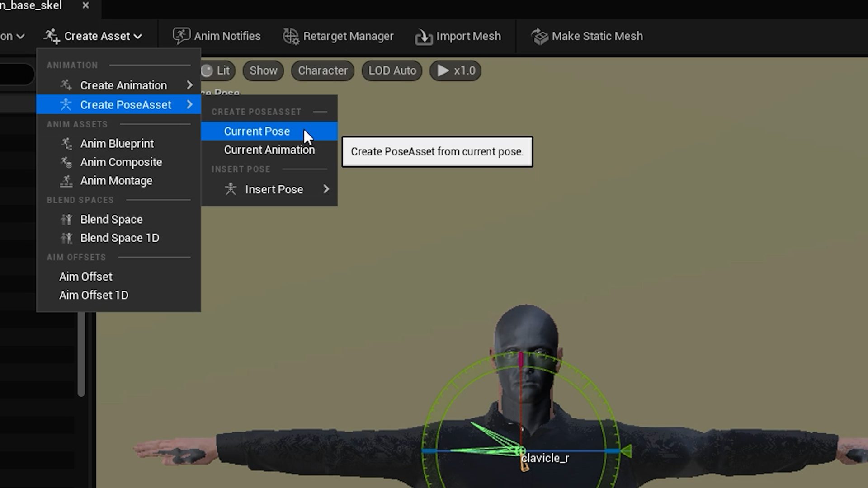Screen dimensions: 868x488
Task: Expand the Create Animation submenu
Action: (118, 85)
